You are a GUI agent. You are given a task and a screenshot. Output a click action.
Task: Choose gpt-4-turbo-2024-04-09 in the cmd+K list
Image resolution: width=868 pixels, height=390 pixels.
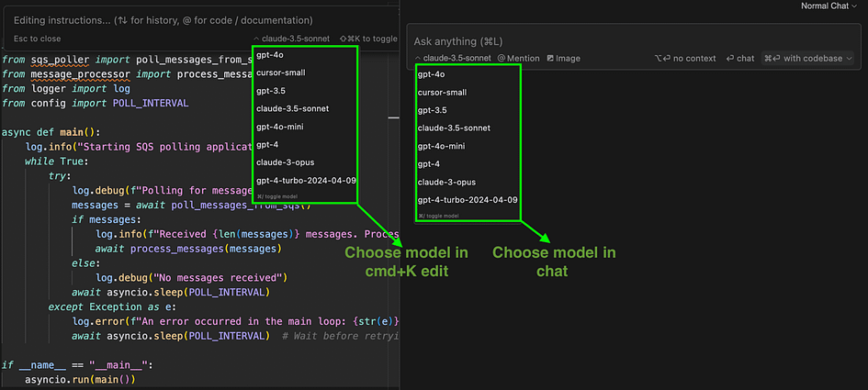(304, 181)
